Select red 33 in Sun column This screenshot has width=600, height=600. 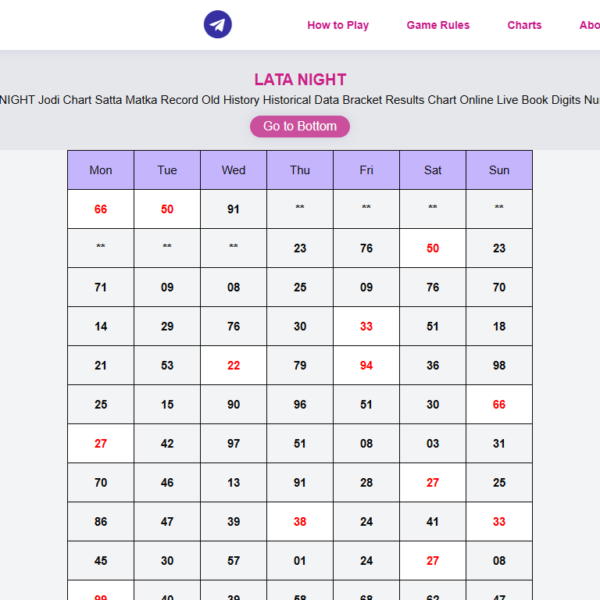(499, 522)
